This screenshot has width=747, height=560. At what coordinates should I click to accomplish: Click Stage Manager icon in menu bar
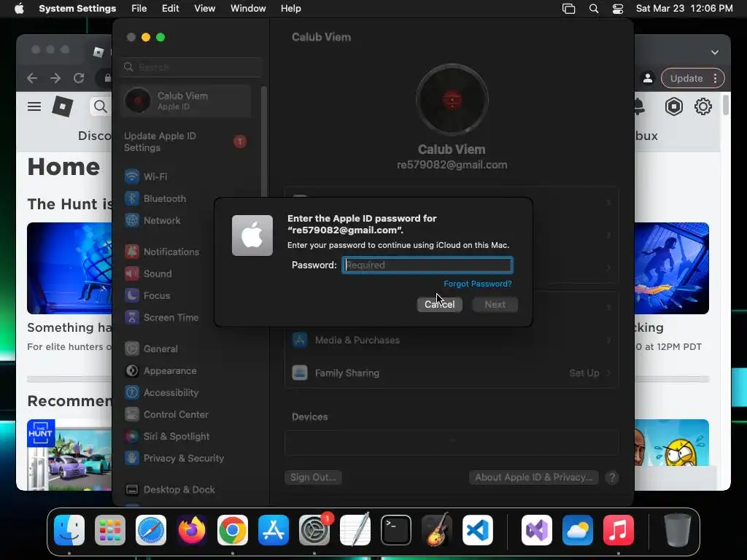568,9
